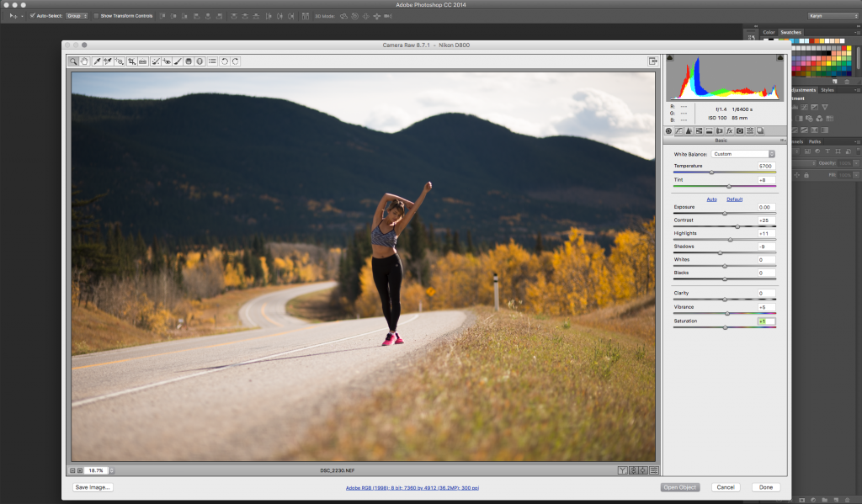Click the before/after preview Y icon
Viewport: 862px width, 504px height.
tap(622, 470)
